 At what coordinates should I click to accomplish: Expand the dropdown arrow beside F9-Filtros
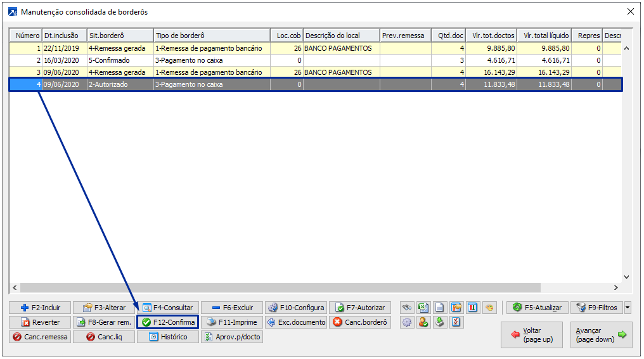pyautogui.click(x=628, y=308)
